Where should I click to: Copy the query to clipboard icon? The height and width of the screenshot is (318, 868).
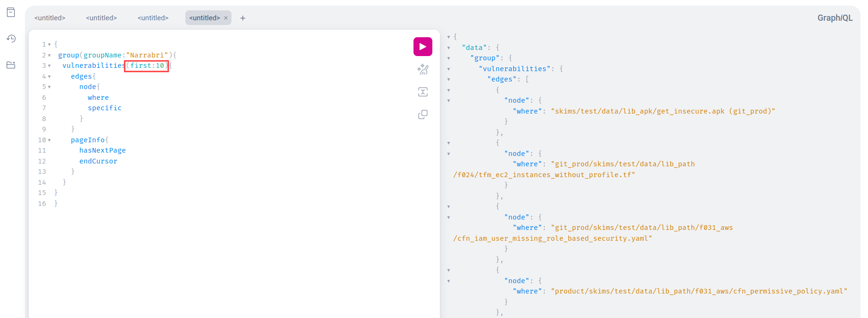[x=423, y=114]
